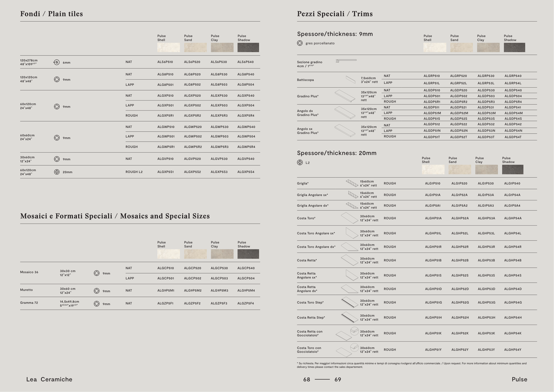
Task: Click the Mosaico 36 porcelain diamond icon
Action: click(97, 273)
